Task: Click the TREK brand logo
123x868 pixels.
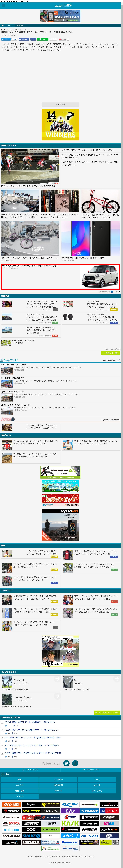Action: coord(12,811)
